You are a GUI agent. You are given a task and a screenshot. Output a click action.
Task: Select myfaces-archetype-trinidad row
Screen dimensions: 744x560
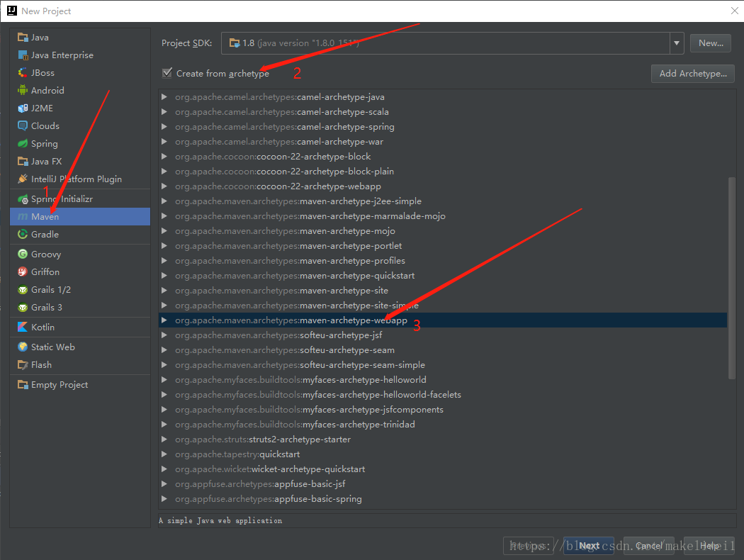(x=443, y=425)
